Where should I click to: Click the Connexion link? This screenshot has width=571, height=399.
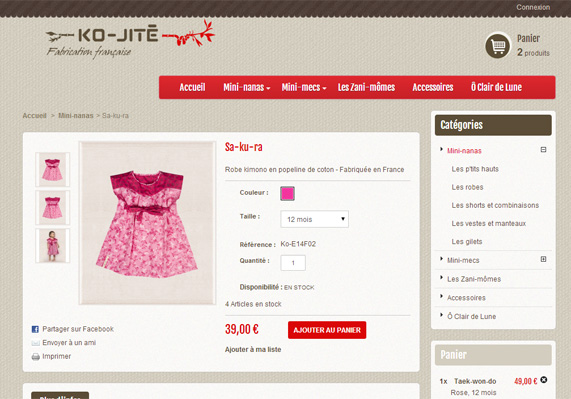533,7
